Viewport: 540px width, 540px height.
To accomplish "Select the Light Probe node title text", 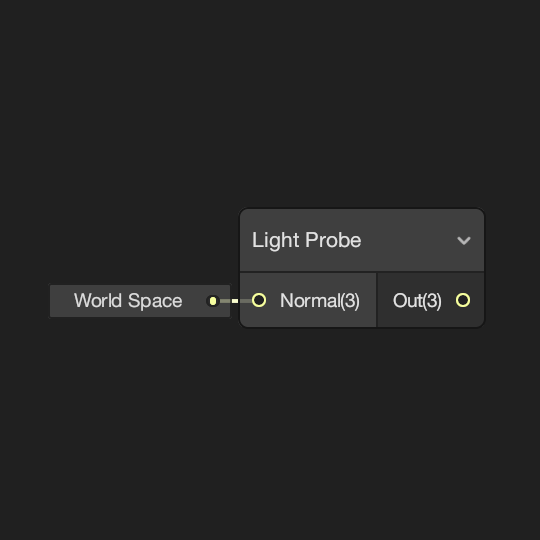I will coord(307,240).
